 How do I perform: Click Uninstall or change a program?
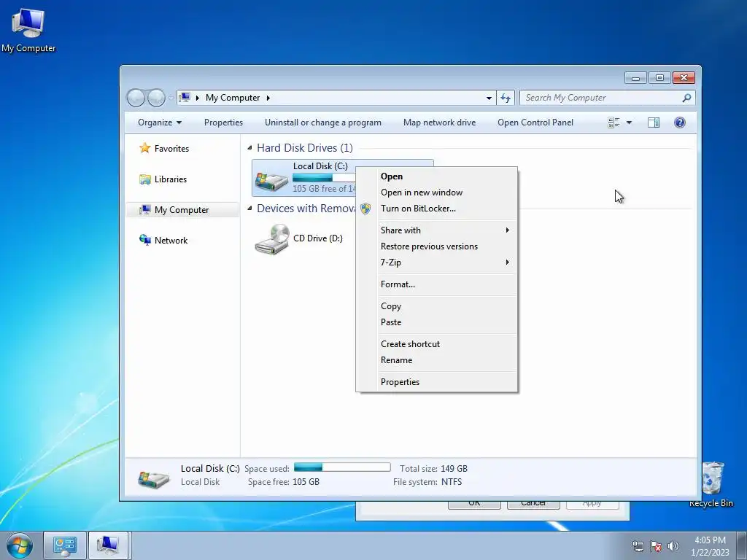(323, 122)
